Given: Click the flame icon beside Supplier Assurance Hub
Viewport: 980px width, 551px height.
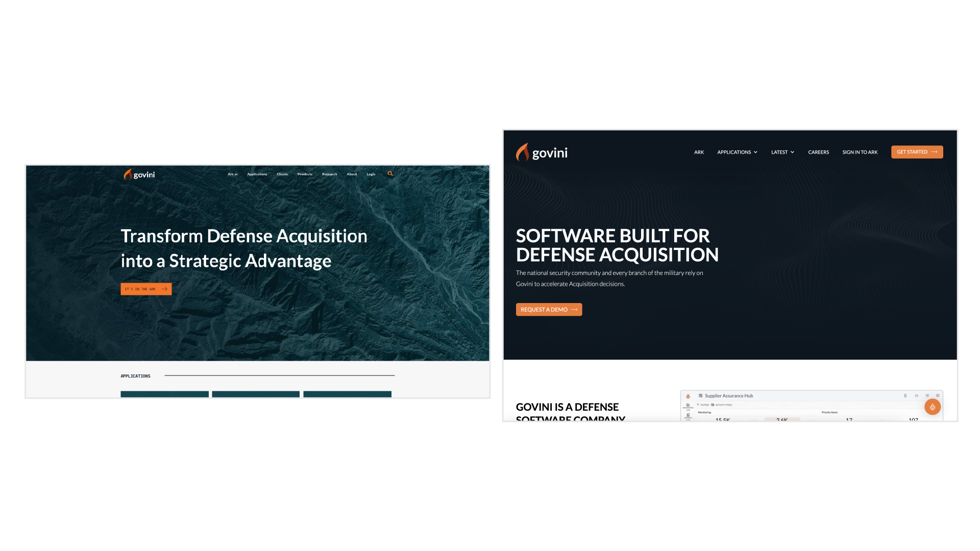Looking at the screenshot, I should 688,396.
